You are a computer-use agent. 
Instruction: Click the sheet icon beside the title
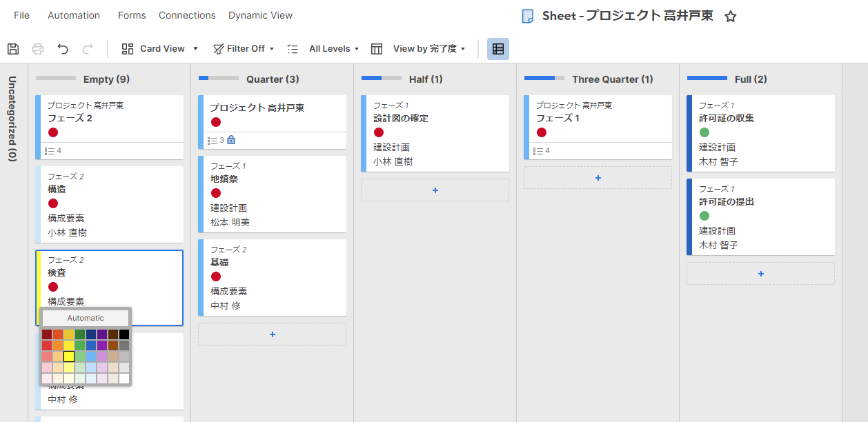[x=527, y=15]
